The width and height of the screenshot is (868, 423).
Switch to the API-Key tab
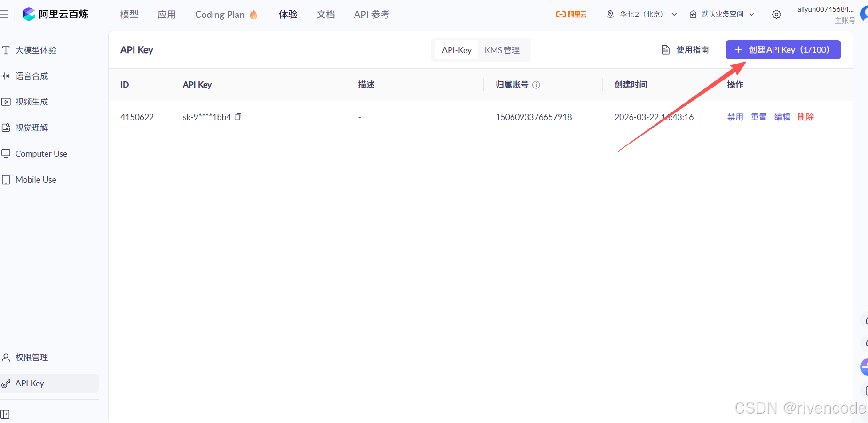click(457, 50)
